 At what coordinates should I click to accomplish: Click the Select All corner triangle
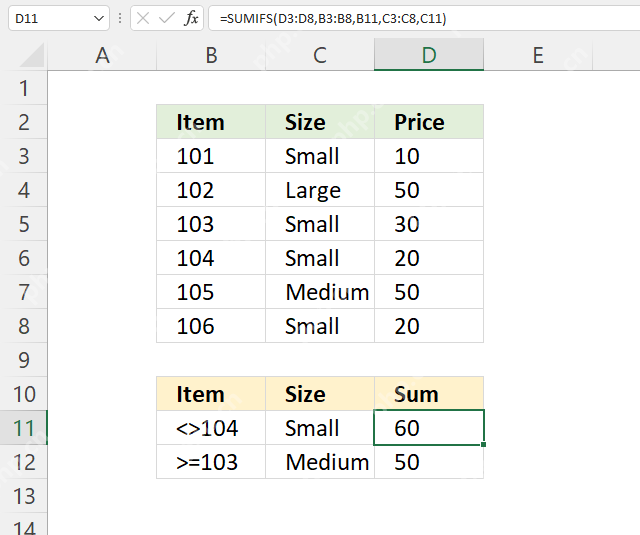32,55
